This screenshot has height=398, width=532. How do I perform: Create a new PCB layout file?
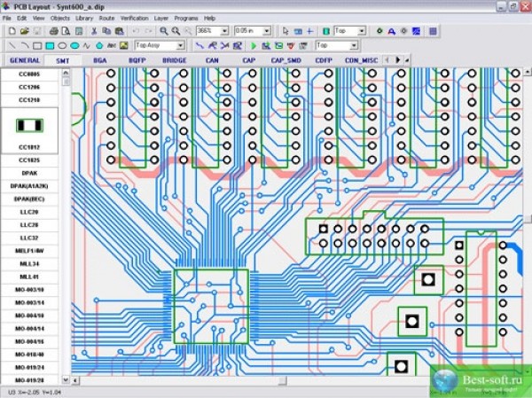[12, 31]
